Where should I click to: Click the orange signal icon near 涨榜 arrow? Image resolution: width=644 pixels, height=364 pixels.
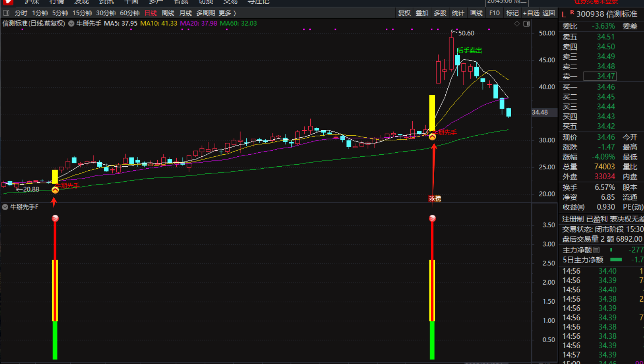(432, 136)
